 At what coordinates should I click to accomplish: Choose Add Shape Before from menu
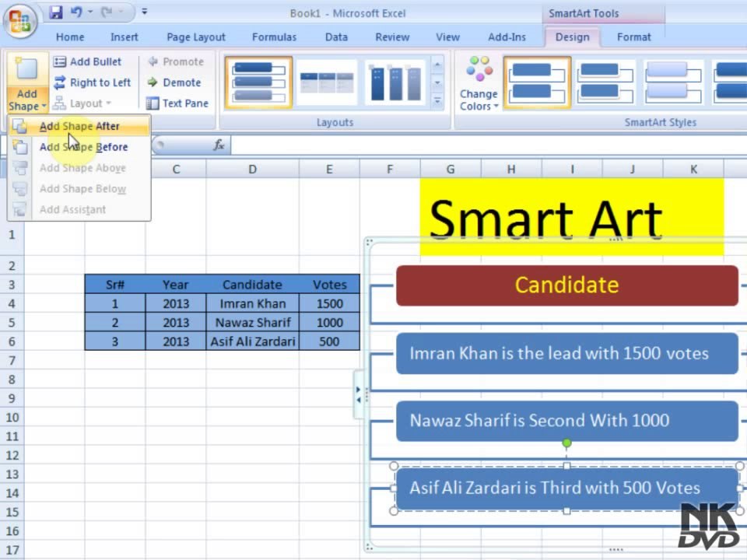79,147
